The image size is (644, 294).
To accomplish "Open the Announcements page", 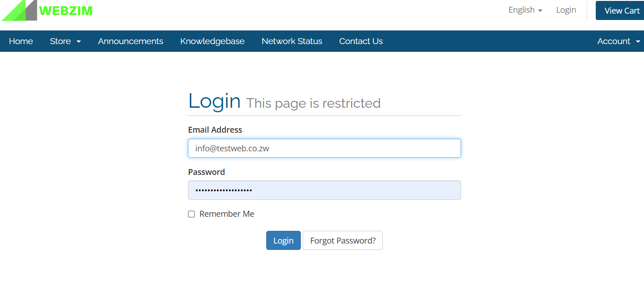I will 131,41.
